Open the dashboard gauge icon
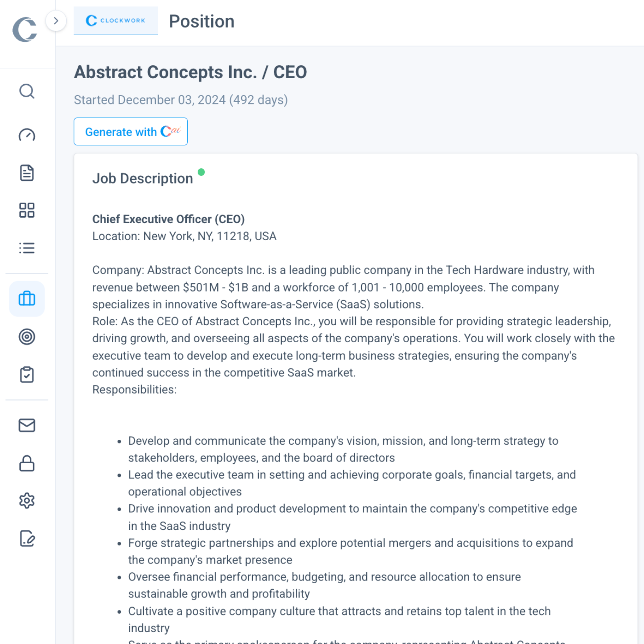 [27, 135]
